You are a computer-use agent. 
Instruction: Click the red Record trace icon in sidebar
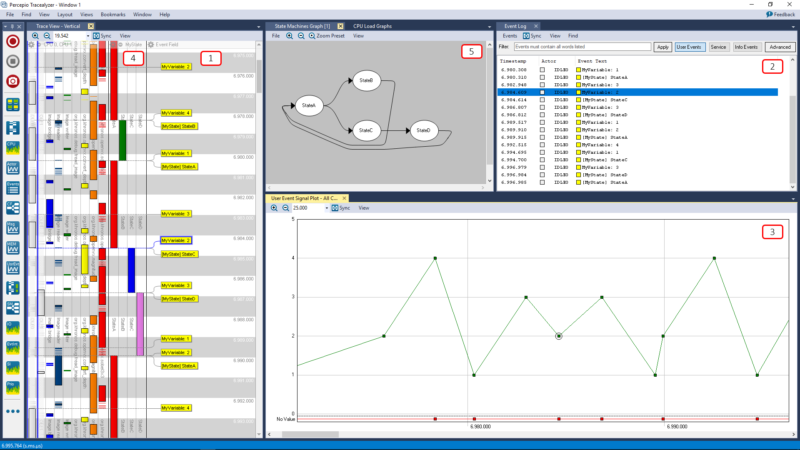[14, 43]
